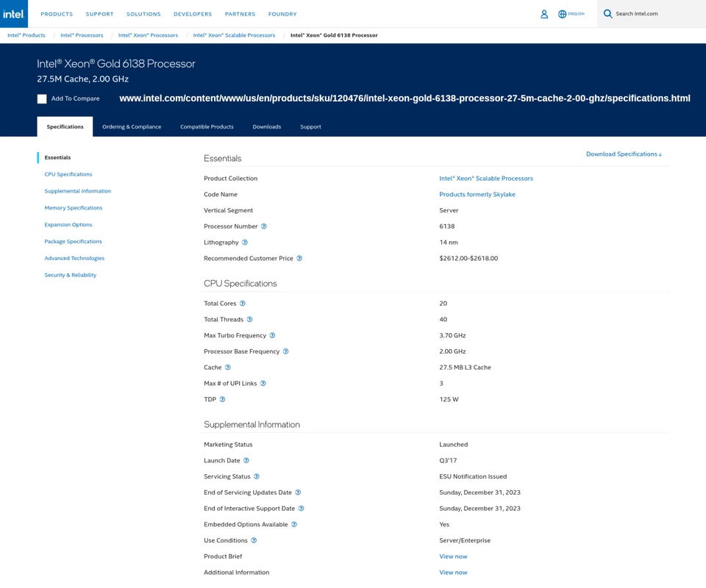Open the Products menu
706x588 pixels.
(57, 14)
